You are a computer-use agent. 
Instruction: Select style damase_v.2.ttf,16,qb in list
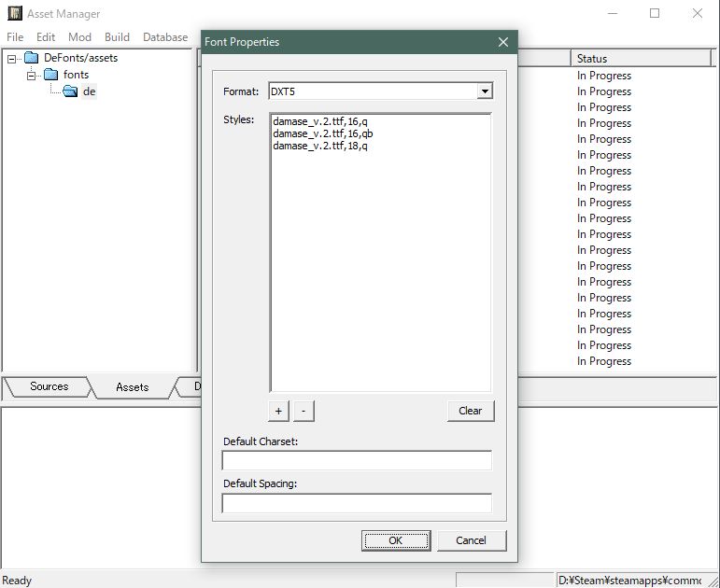(x=320, y=134)
